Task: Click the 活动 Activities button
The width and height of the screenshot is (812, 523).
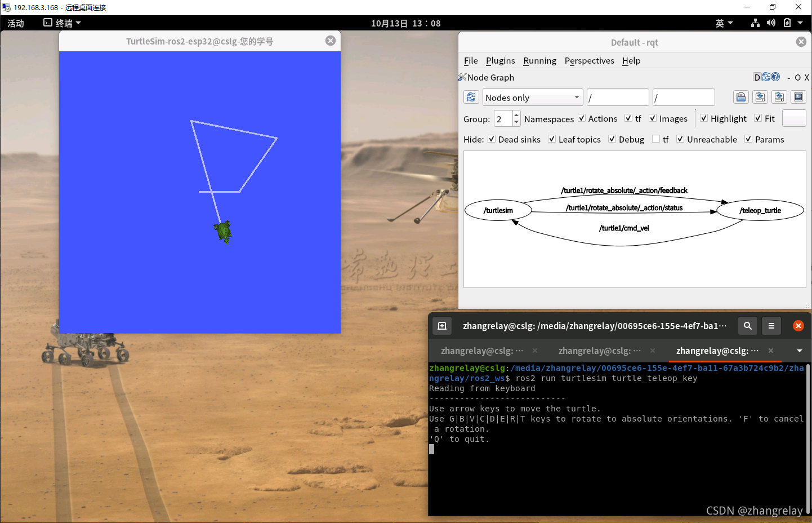Action: pos(16,23)
